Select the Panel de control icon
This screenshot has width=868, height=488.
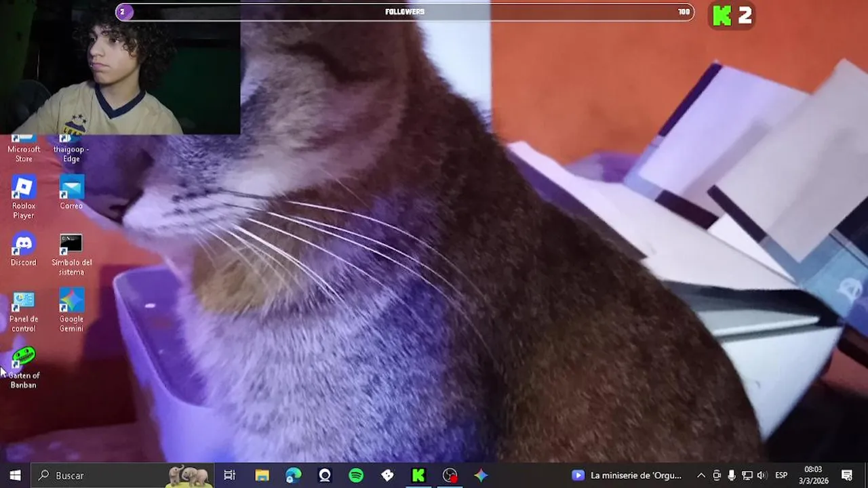click(x=24, y=311)
